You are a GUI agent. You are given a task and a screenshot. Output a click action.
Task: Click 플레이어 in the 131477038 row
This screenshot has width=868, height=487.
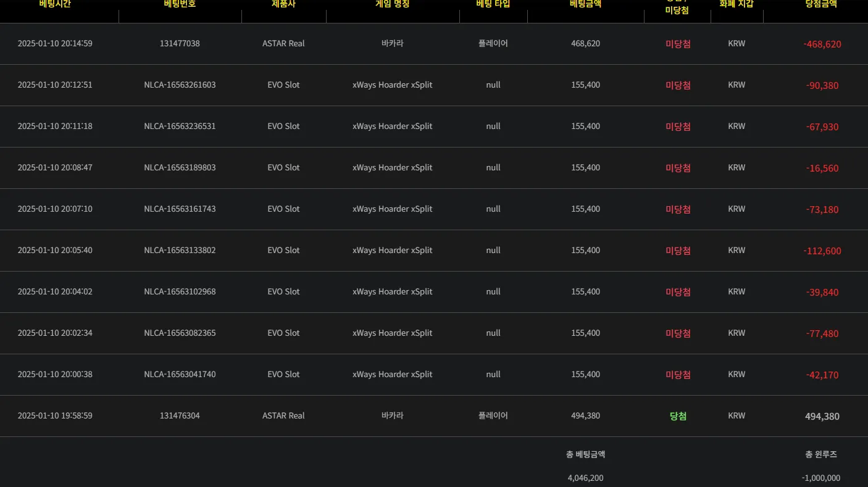[493, 44]
